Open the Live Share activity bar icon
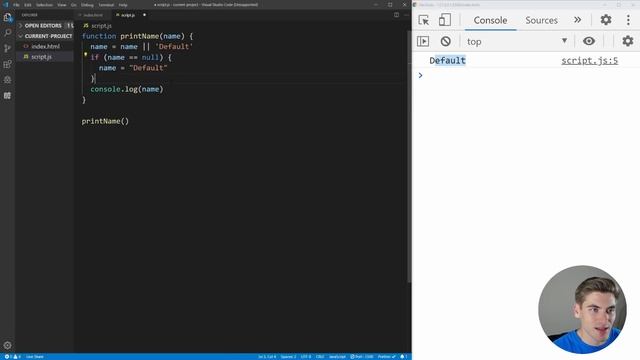640x360 pixels. click(x=7, y=80)
